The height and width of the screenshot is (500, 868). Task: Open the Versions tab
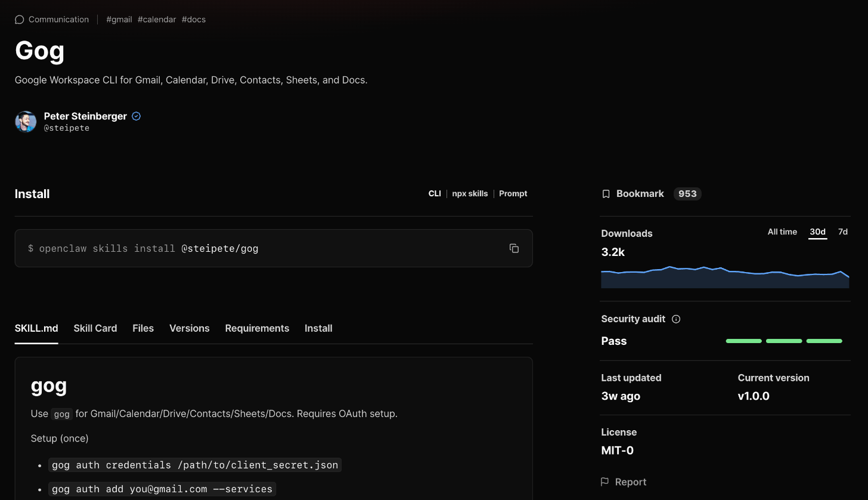[x=190, y=329]
